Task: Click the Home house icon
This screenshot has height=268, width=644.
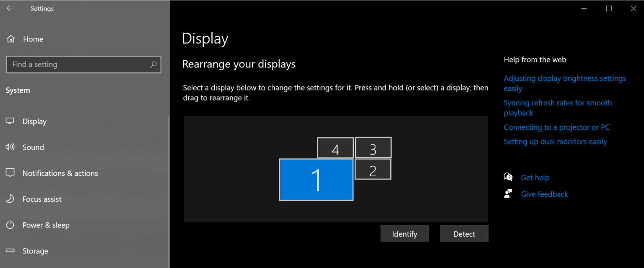Action: tap(10, 39)
